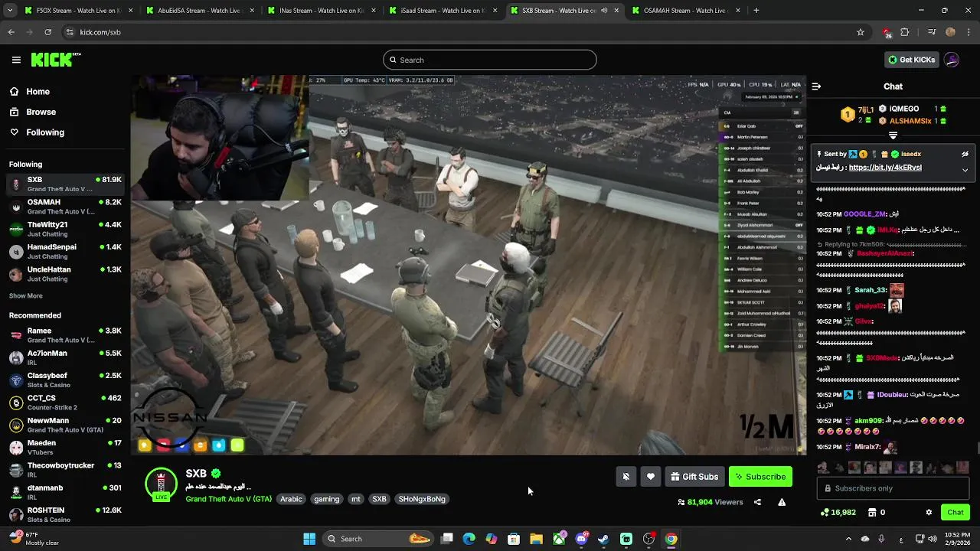980x551 pixels.
Task: Click the report warning triangle icon
Action: [x=782, y=502]
